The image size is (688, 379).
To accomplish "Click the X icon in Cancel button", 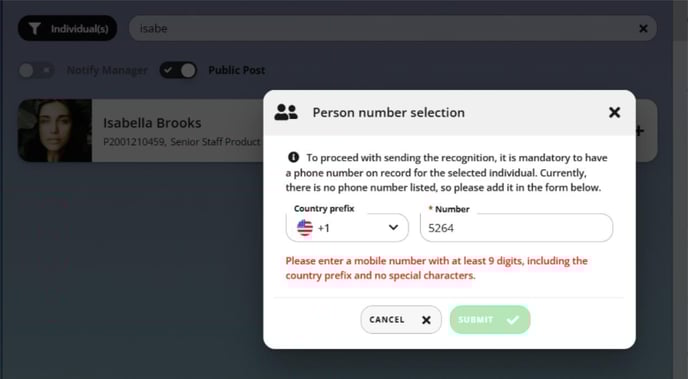I will pyautogui.click(x=426, y=320).
